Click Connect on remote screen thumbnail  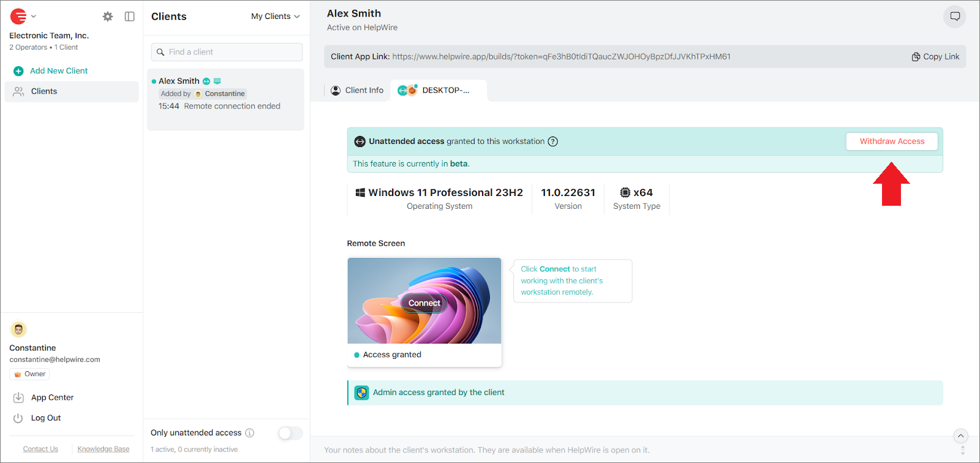point(424,303)
